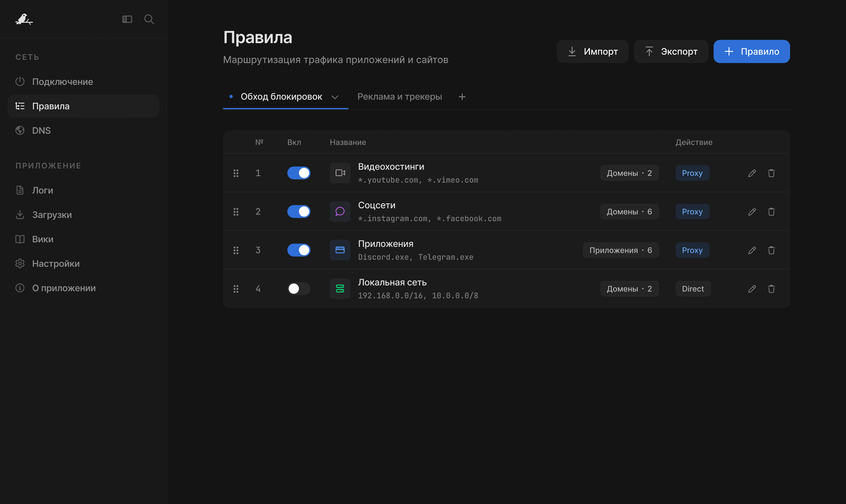Screen dimensions: 846x504
Task: Click the chat bubble icon of Соцсети
Action: (340, 212)
